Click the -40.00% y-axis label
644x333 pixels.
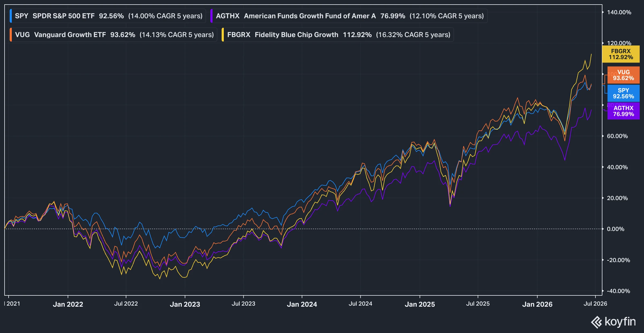pos(619,291)
